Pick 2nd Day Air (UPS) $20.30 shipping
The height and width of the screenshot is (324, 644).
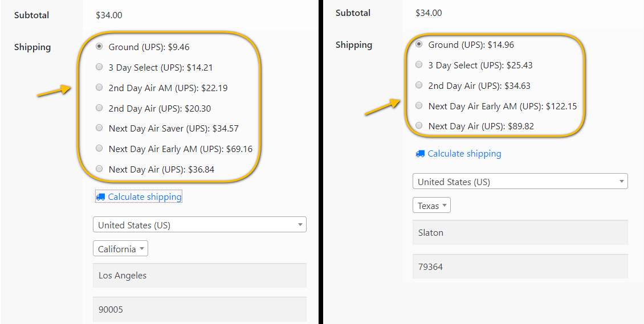(x=99, y=108)
